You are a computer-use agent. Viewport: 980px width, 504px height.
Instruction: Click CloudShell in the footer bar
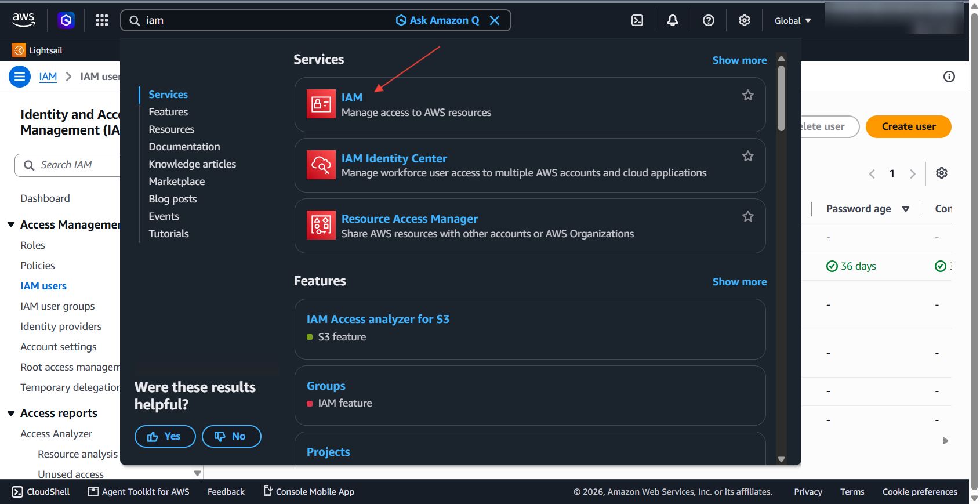pos(41,492)
